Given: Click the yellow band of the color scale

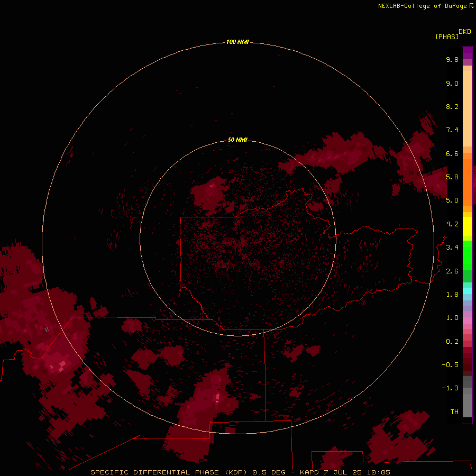Looking at the screenshot, I should pos(467,226).
